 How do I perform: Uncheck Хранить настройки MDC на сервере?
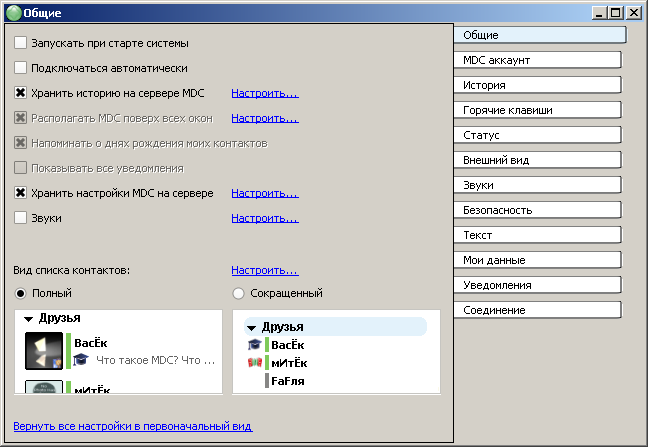[20, 192]
